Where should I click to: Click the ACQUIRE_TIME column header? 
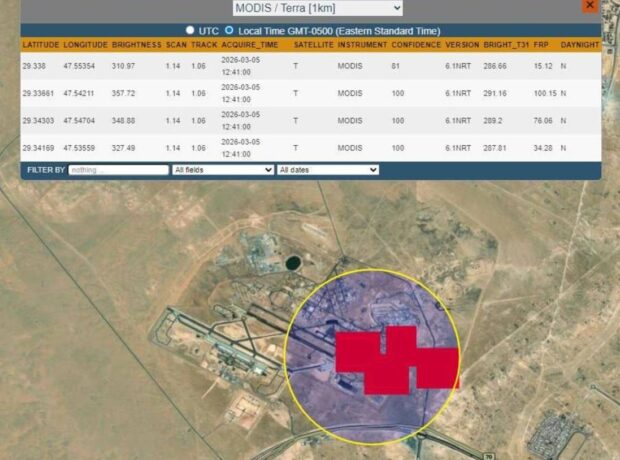pyautogui.click(x=251, y=46)
